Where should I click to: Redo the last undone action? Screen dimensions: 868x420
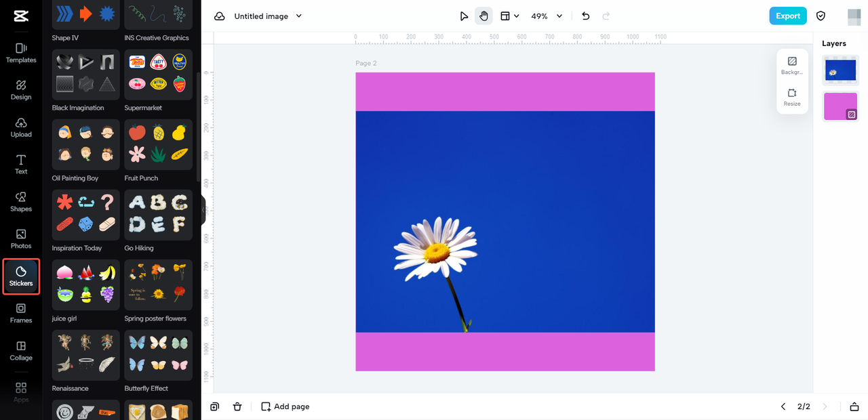[606, 16]
